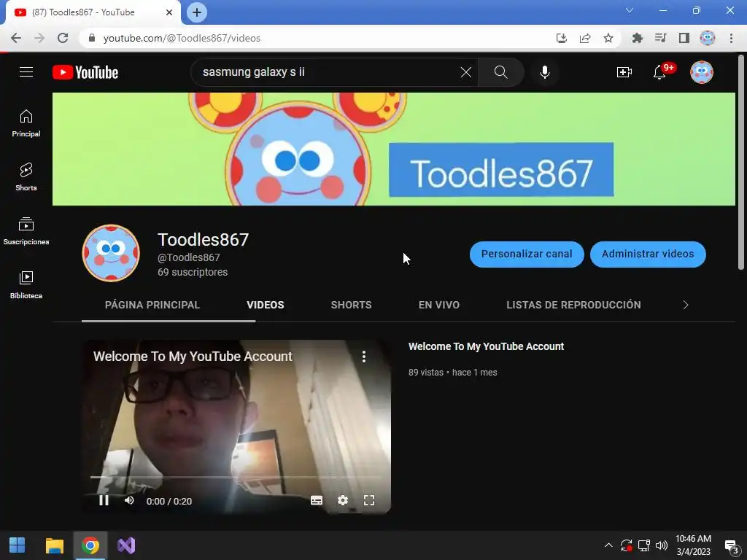Image resolution: width=747 pixels, height=560 pixels.
Task: Open the Create video menu
Action: pyautogui.click(x=624, y=72)
